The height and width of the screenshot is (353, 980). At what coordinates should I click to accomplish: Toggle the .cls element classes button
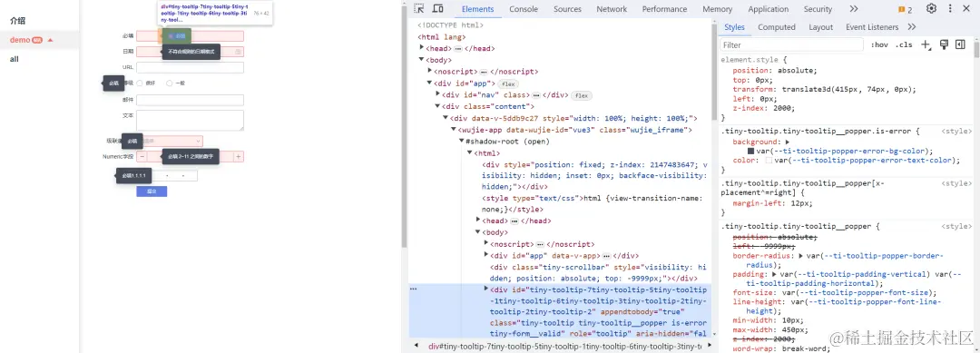pos(903,45)
